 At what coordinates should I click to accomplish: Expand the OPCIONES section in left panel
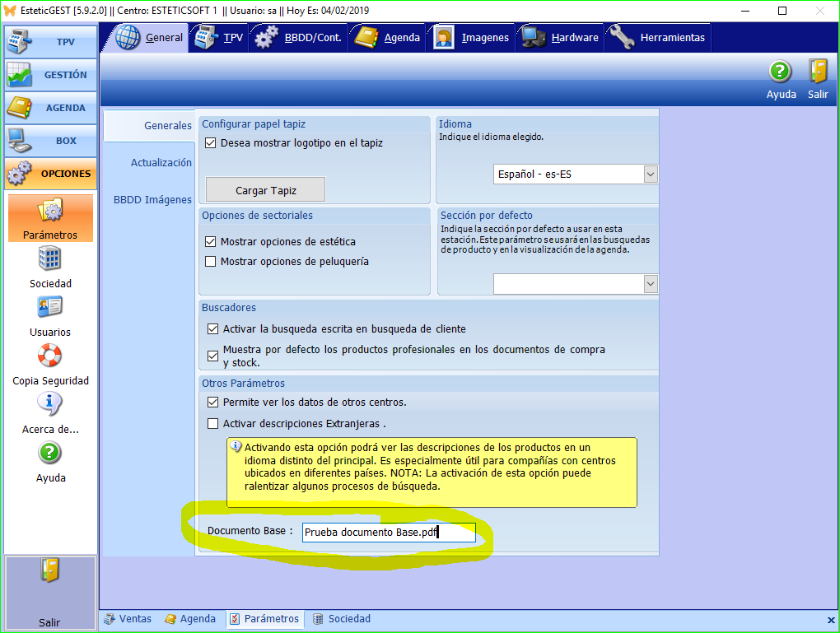click(50, 174)
